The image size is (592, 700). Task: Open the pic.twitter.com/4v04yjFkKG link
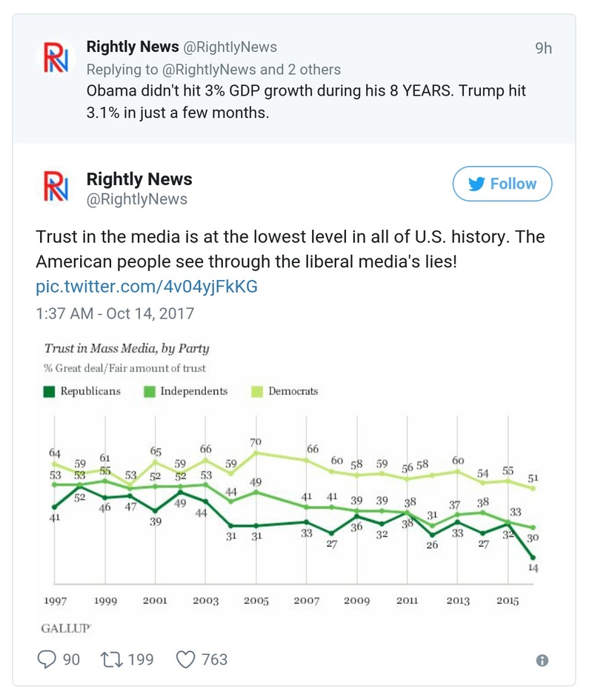(146, 285)
